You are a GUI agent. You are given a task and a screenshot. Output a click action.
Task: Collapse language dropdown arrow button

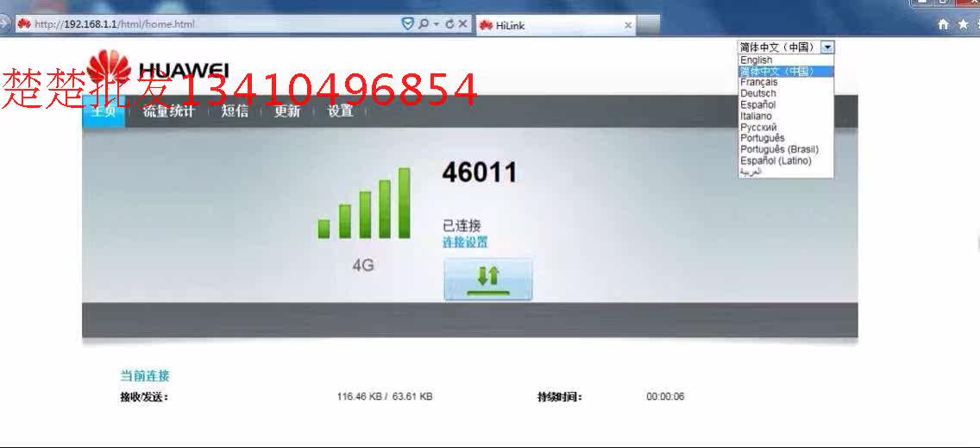pyautogui.click(x=827, y=47)
